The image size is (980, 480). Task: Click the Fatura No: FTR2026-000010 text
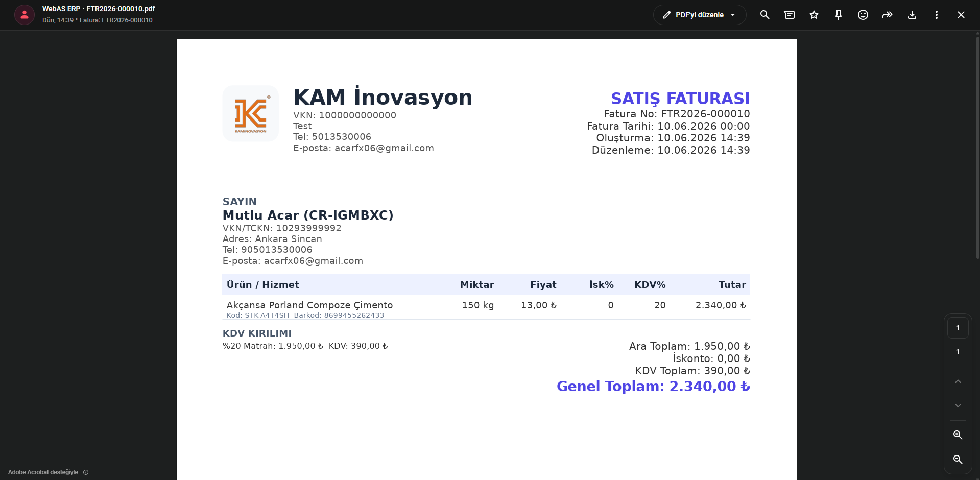tap(677, 114)
